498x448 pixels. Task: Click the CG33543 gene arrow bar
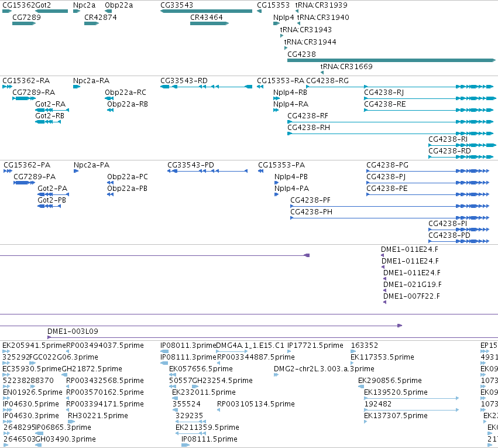coord(206,11)
